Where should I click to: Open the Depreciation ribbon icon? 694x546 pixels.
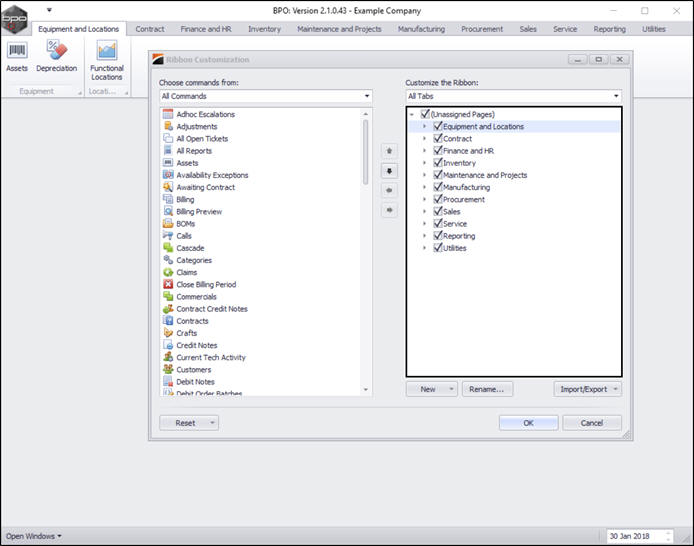57,56
